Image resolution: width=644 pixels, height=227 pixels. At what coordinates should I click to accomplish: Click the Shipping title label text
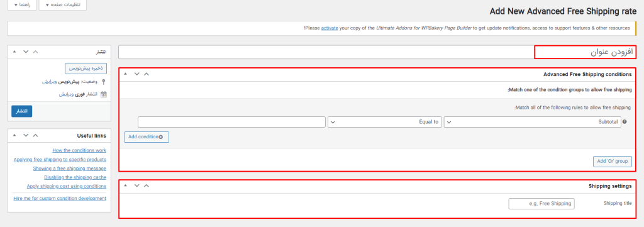[x=618, y=203]
